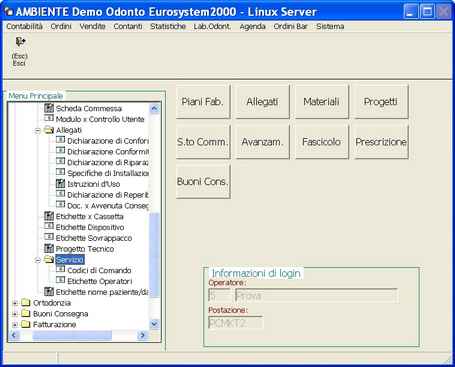The width and height of the screenshot is (455, 367).
Task: Click the Scheda Commessa item icon
Action: (49, 108)
